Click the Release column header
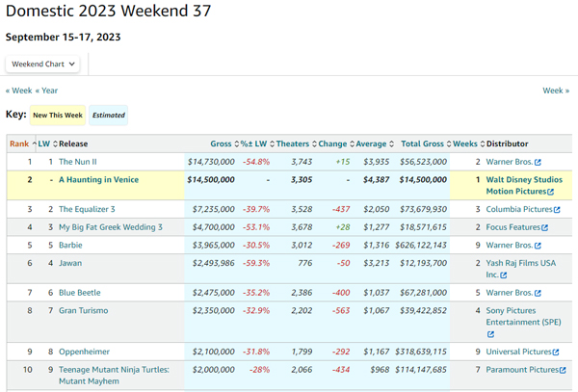The image size is (578, 392). point(73,144)
